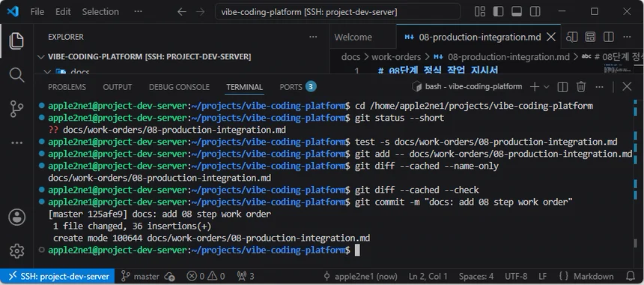Switch to the PORTS tab
The width and height of the screenshot is (644, 285).
click(298, 87)
